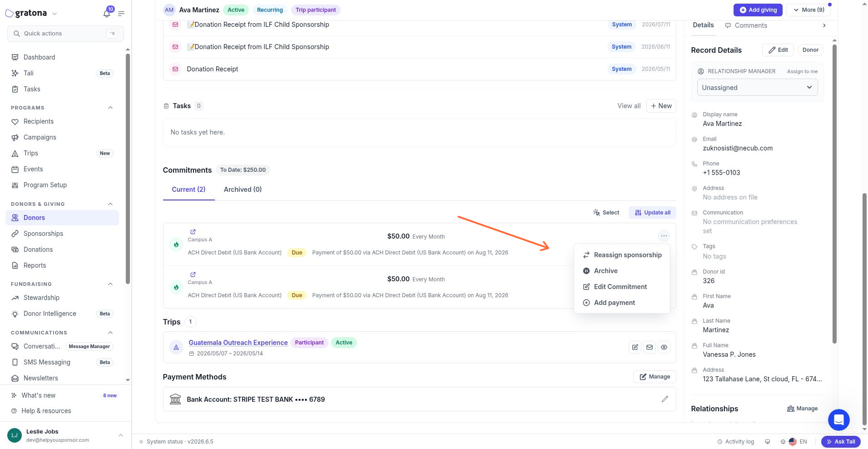The image size is (868, 449).
Task: Open Relationship Manager Unassigned dropdown
Action: [x=757, y=87]
